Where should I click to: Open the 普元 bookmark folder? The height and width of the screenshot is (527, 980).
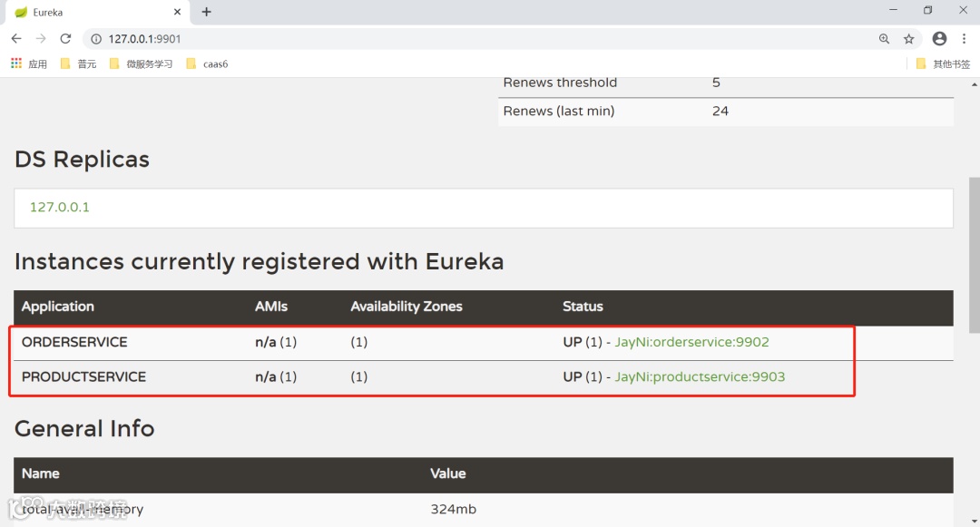[78, 63]
